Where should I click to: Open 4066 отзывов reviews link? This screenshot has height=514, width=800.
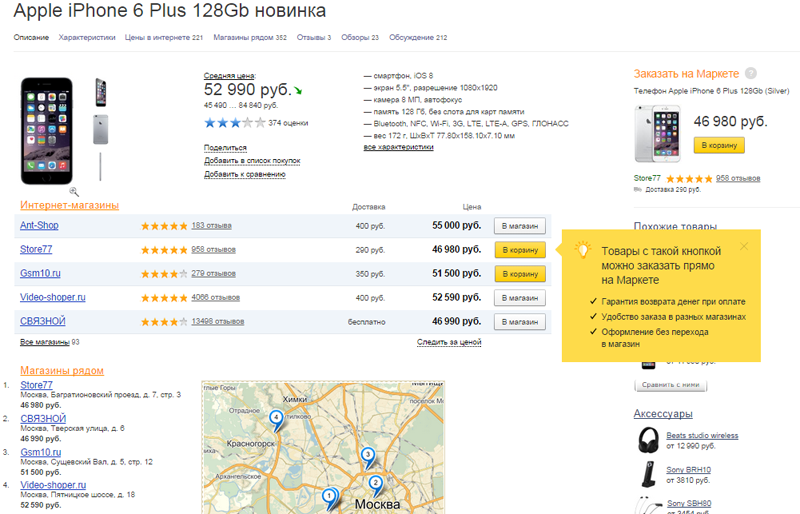pos(215,298)
